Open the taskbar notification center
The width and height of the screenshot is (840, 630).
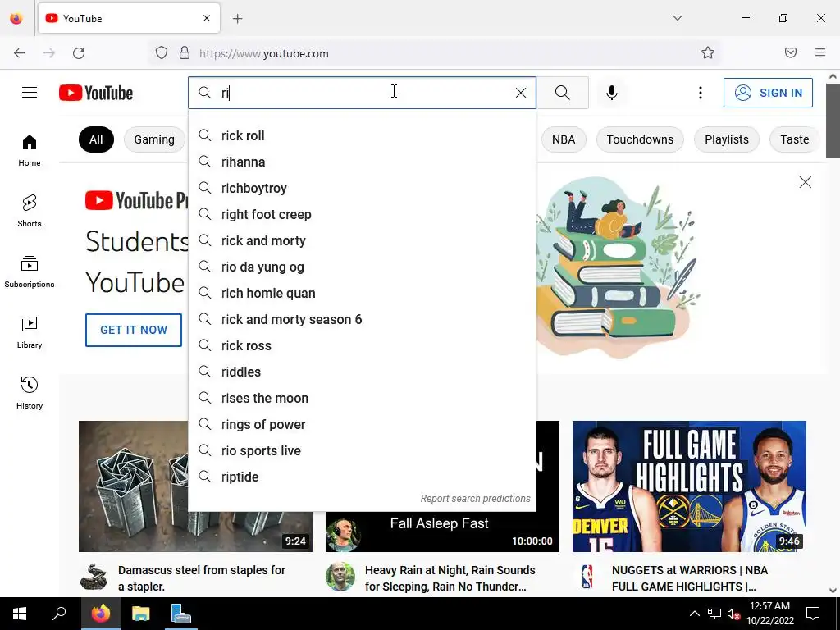(813, 614)
